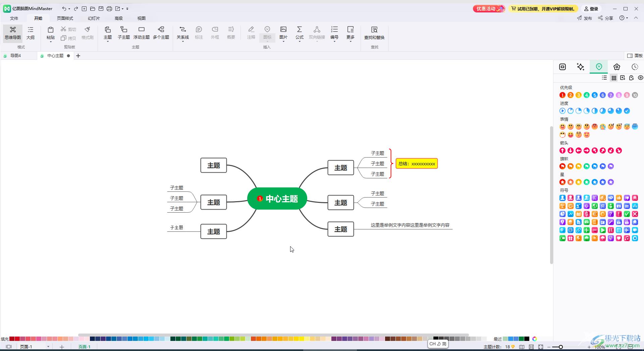The image size is (644, 351).
Task: Pick the up arrow marker icon
Action: coord(562,150)
